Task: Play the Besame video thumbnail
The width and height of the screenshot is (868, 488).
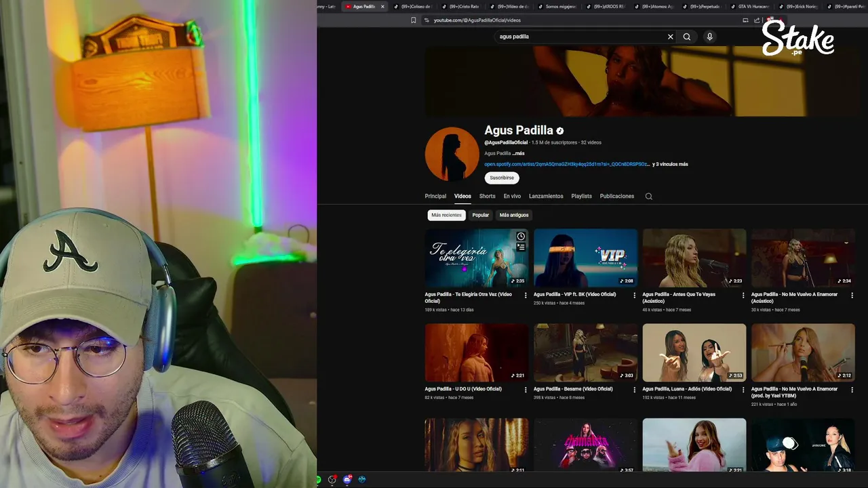Action: 585,352
